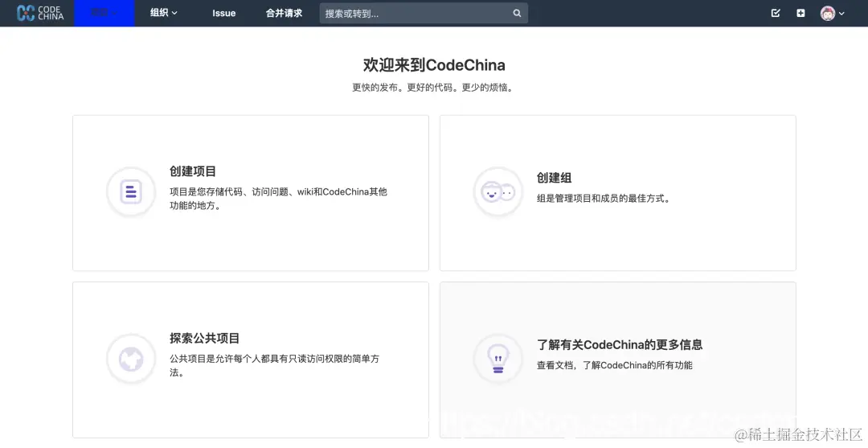Image resolution: width=868 pixels, height=448 pixels.
Task: Click the magnifier search icon
Action: tap(517, 14)
